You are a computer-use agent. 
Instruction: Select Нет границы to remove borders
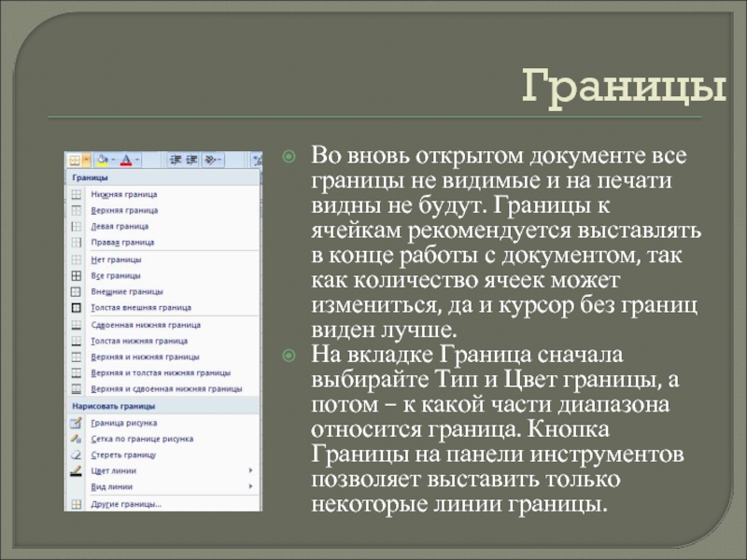coord(116,259)
